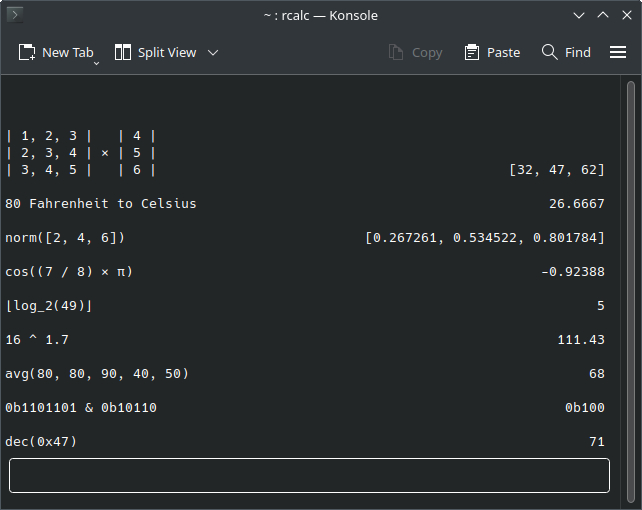The image size is (642, 510).
Task: Click the '16 ^ 1.7' expression
Action: [37, 340]
